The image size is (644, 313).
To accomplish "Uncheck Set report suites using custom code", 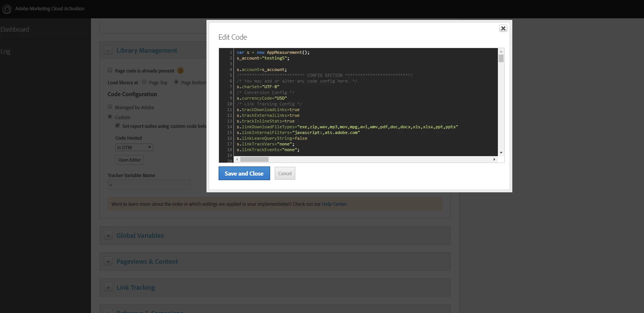I will [x=118, y=125].
